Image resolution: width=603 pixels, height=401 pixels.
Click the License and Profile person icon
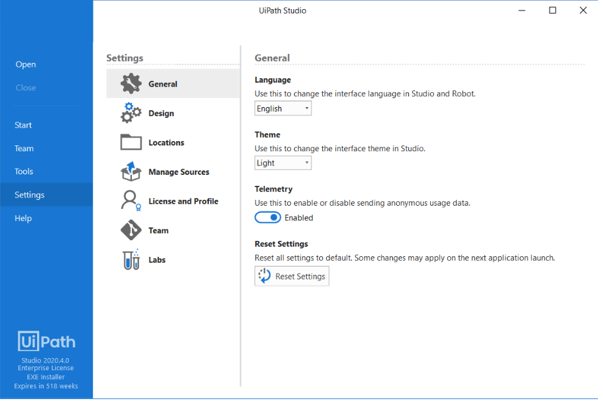click(131, 201)
